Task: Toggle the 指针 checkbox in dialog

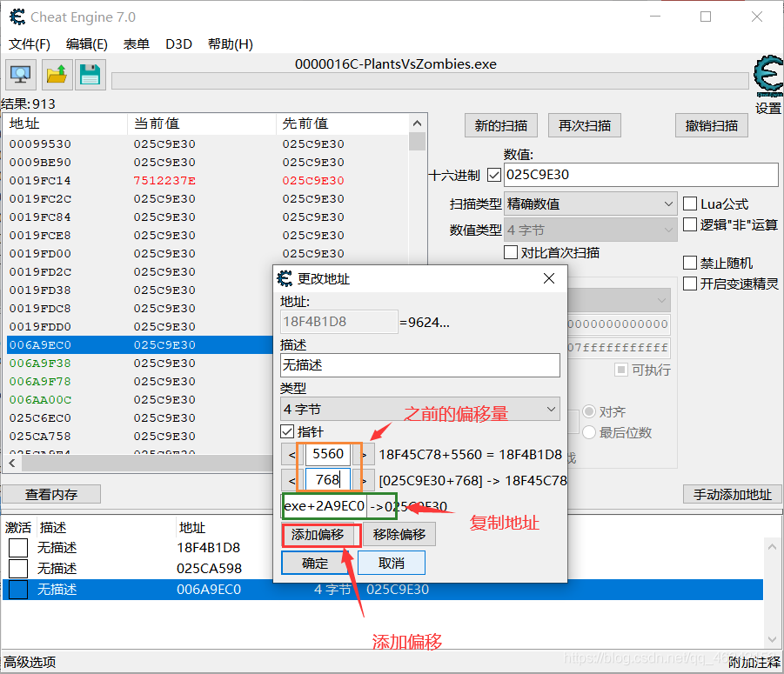Action: pyautogui.click(x=287, y=431)
